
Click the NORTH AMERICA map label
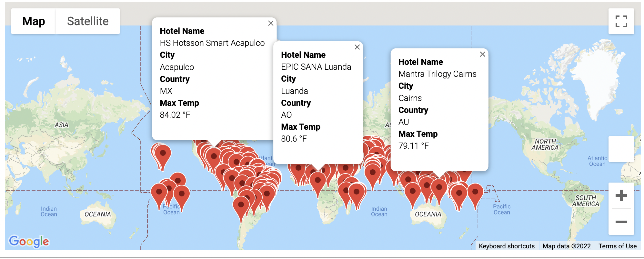(x=545, y=144)
